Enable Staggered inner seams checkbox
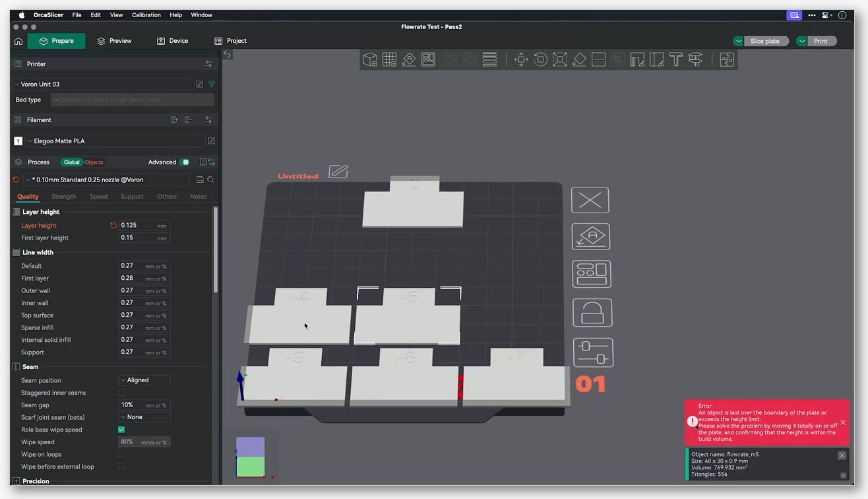Screen dimensions: 868x499 click(x=121, y=393)
